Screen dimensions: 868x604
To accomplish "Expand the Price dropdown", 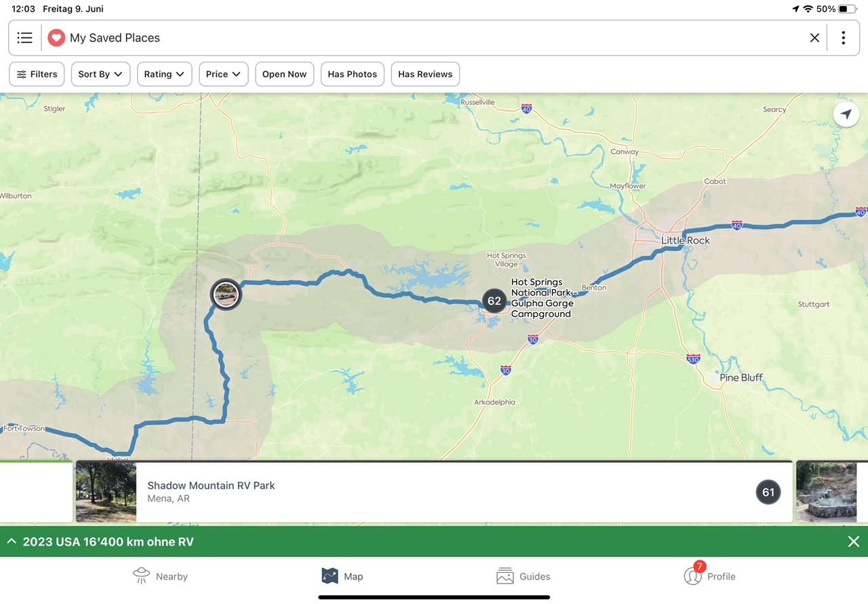I will [223, 75].
